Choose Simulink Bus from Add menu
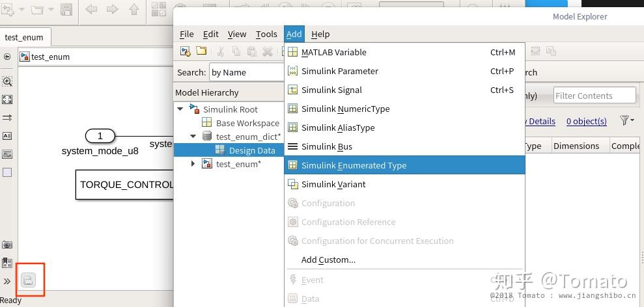Image resolution: width=644 pixels, height=307 pixels. (404, 146)
